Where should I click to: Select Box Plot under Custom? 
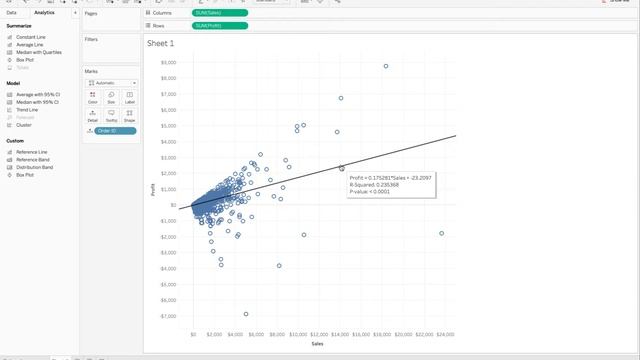coord(24,175)
